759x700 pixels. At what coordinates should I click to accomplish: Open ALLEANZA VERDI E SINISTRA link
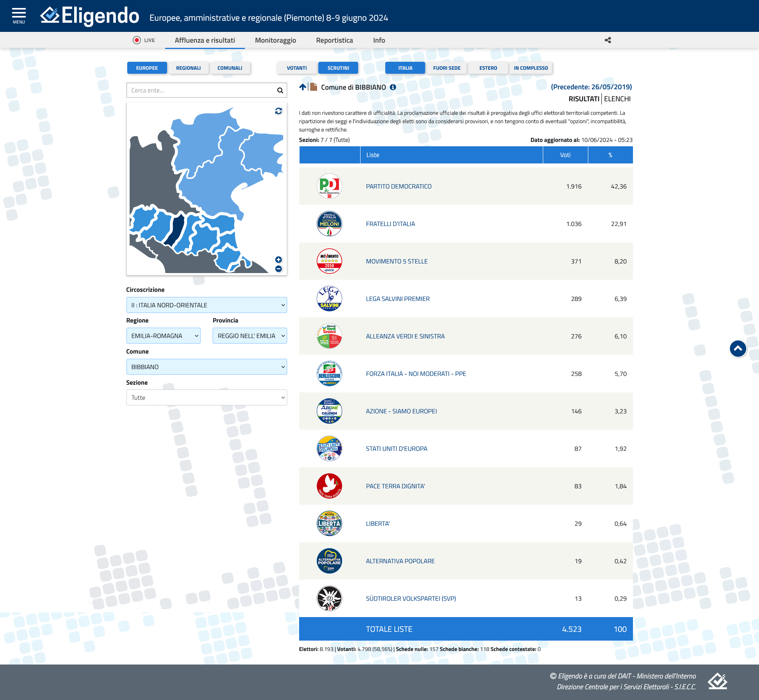[x=405, y=336]
